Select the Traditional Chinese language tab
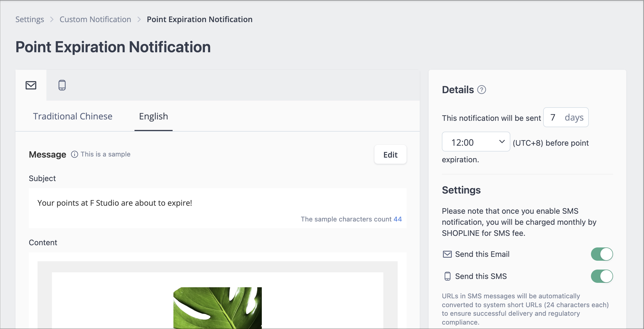 (x=73, y=116)
